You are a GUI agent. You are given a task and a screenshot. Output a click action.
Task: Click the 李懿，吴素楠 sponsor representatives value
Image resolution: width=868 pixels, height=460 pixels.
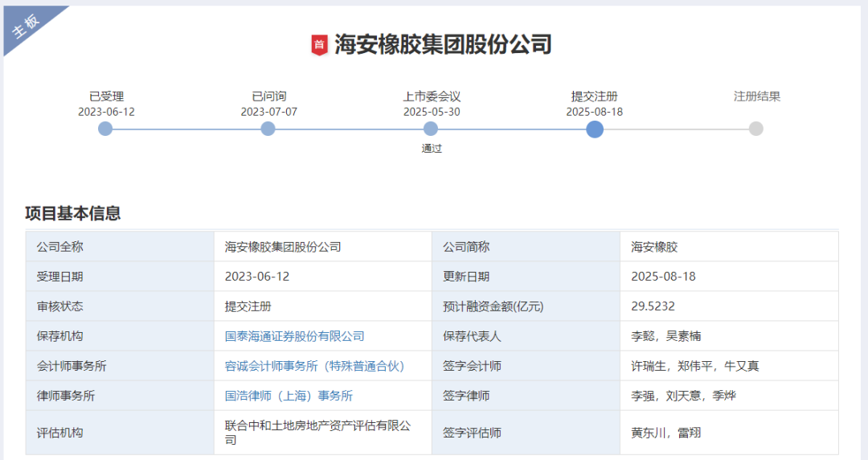click(x=666, y=336)
